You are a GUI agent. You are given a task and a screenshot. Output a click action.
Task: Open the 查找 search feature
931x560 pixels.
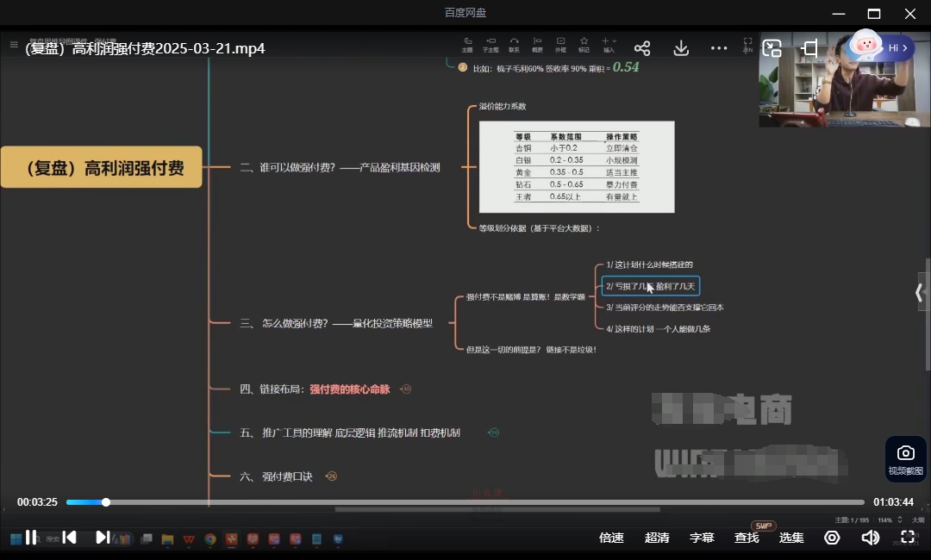[x=747, y=538]
